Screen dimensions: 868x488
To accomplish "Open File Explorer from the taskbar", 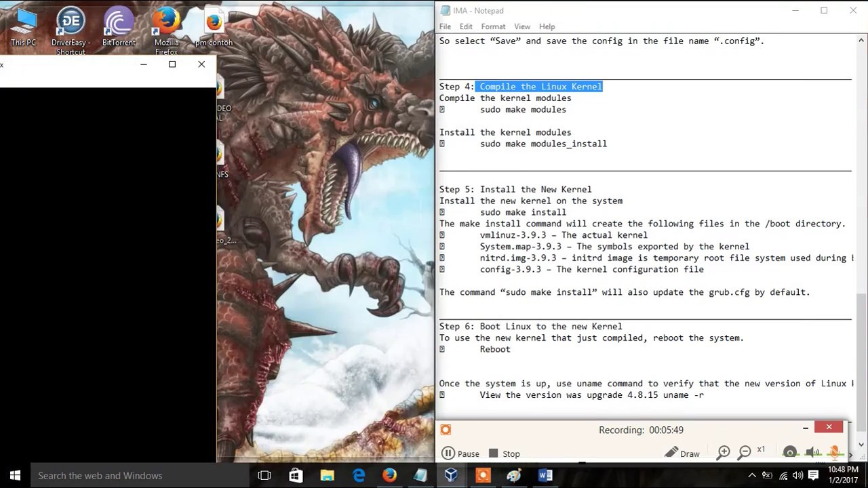I will 327,475.
